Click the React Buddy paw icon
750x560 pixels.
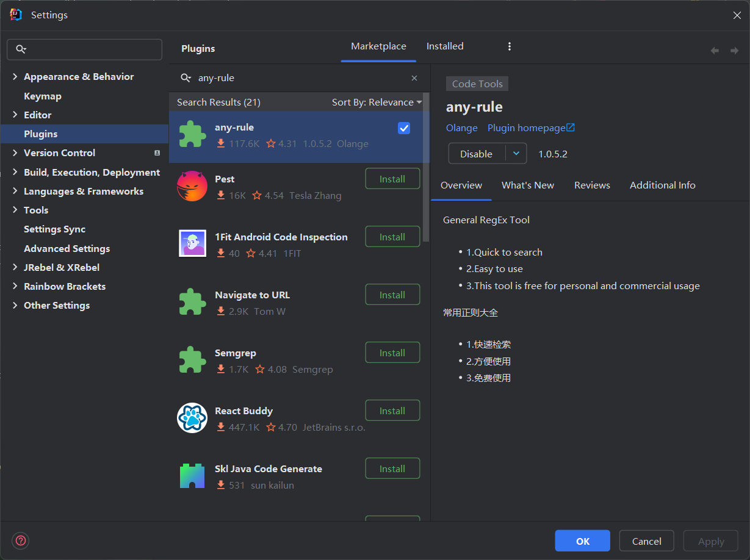click(x=192, y=418)
